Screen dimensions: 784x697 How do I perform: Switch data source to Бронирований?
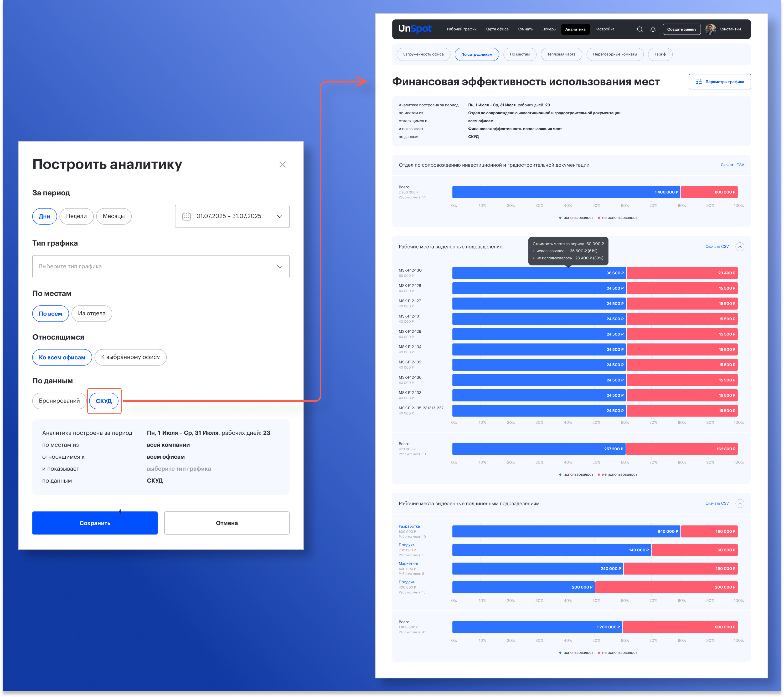(59, 401)
